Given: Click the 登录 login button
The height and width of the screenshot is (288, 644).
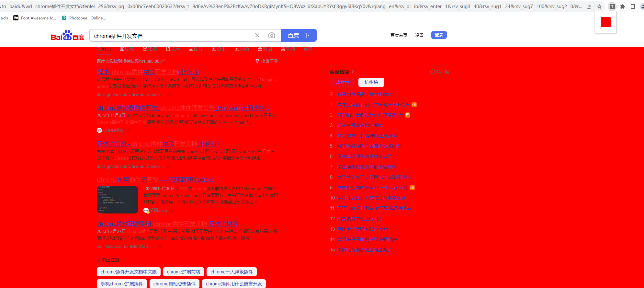Looking at the screenshot, I should coord(439,35).
